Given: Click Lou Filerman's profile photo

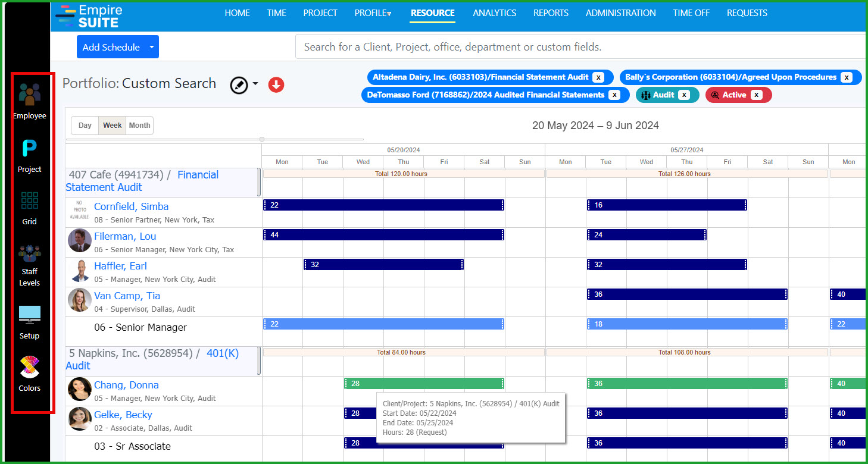Looking at the screenshot, I should click(x=80, y=241).
